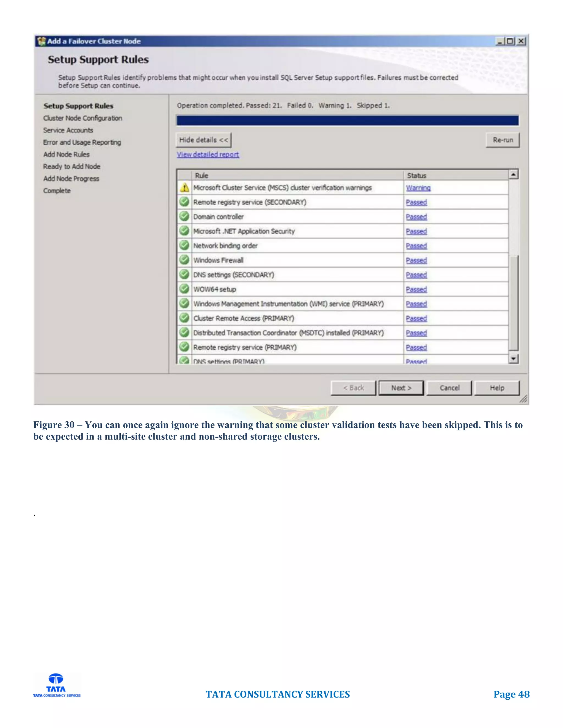Viewport: 563px width, 728px height.
Task: Click 'Microsoft Cluster Service (MSCS) cluster verification warnings' row text
Action: coord(283,188)
